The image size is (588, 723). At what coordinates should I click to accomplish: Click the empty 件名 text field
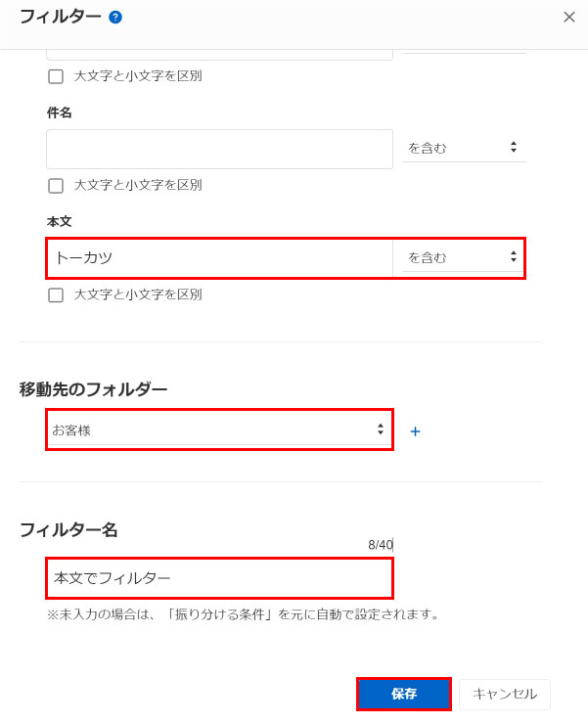[219, 149]
